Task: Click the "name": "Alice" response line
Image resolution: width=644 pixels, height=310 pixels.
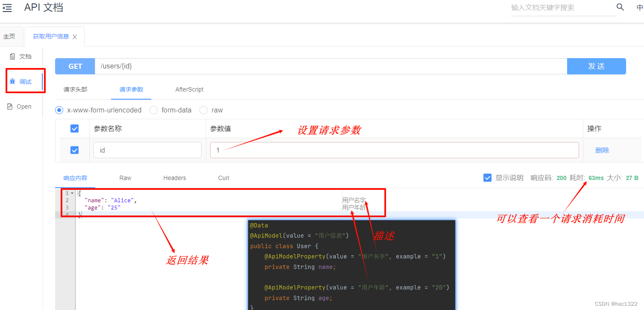Action: pyautogui.click(x=111, y=200)
